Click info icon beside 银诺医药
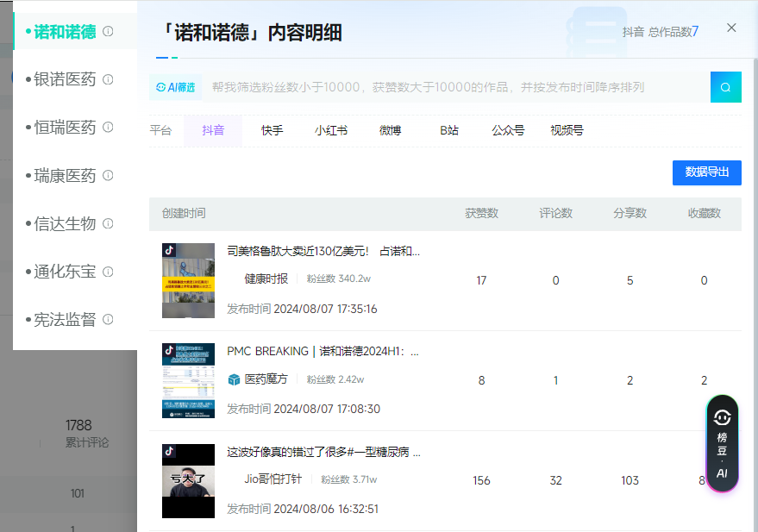Viewport: 758px width, 532px height. point(109,79)
